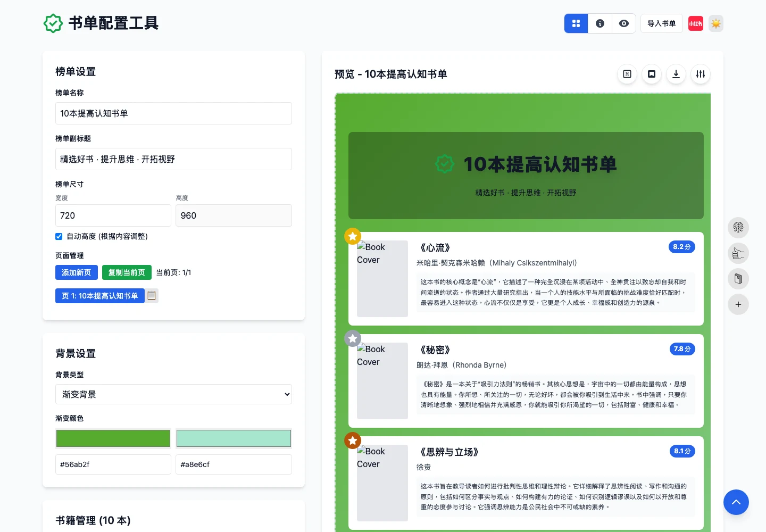Click the #a8e6cf hex input field

(x=234, y=464)
